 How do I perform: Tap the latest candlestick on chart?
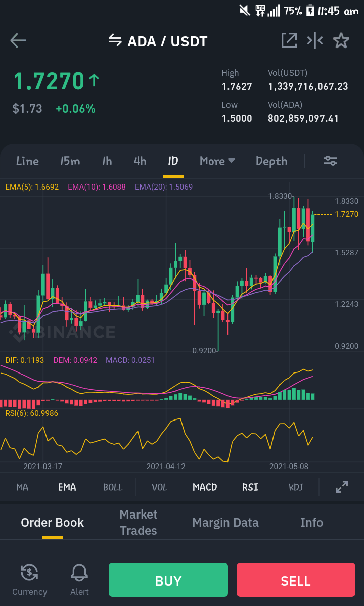[312, 228]
